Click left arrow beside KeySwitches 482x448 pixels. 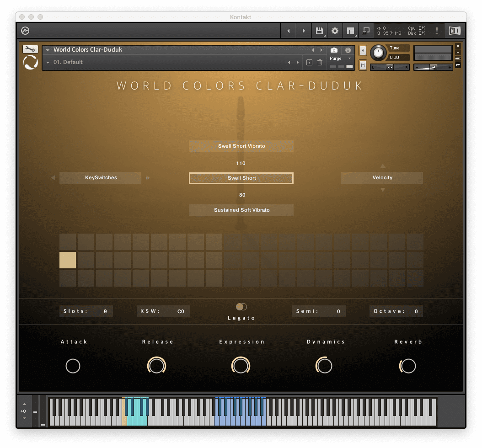pos(53,178)
